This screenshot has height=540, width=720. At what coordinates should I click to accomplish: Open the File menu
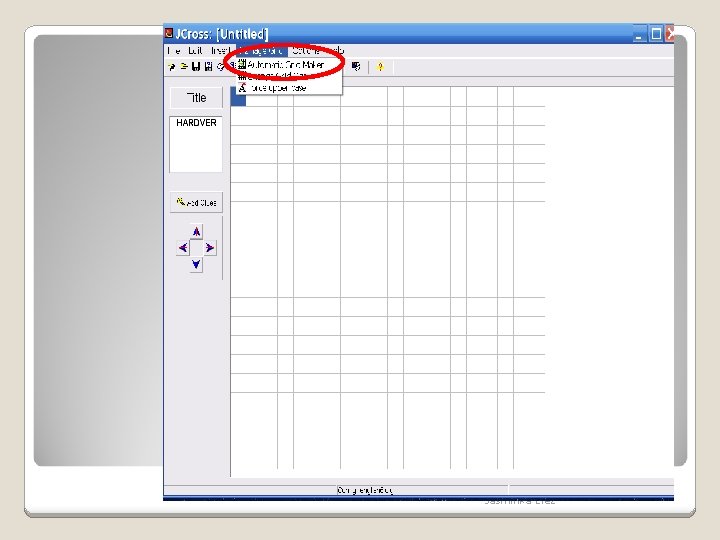coord(174,51)
